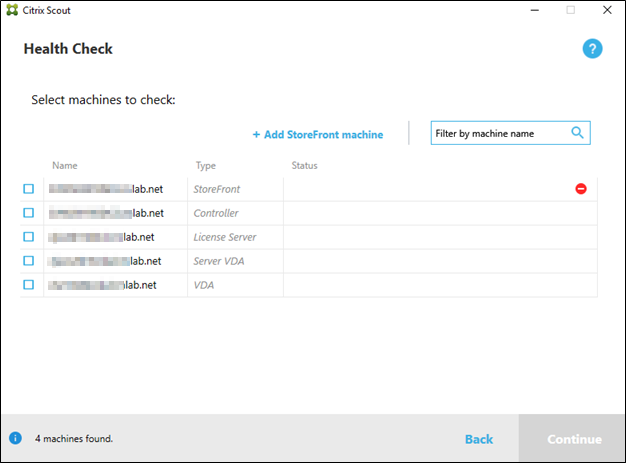Go Back to the previous page

tap(479, 439)
